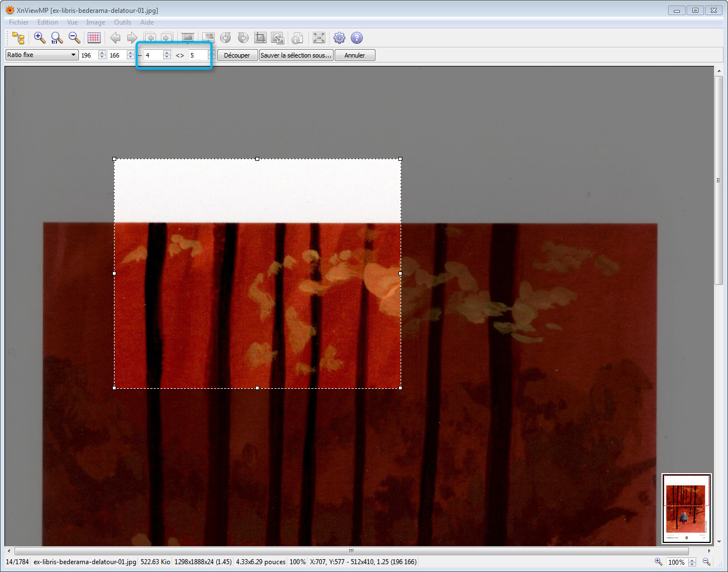Select the crop tool icon
Screen dimensions: 728x572
(x=260, y=38)
